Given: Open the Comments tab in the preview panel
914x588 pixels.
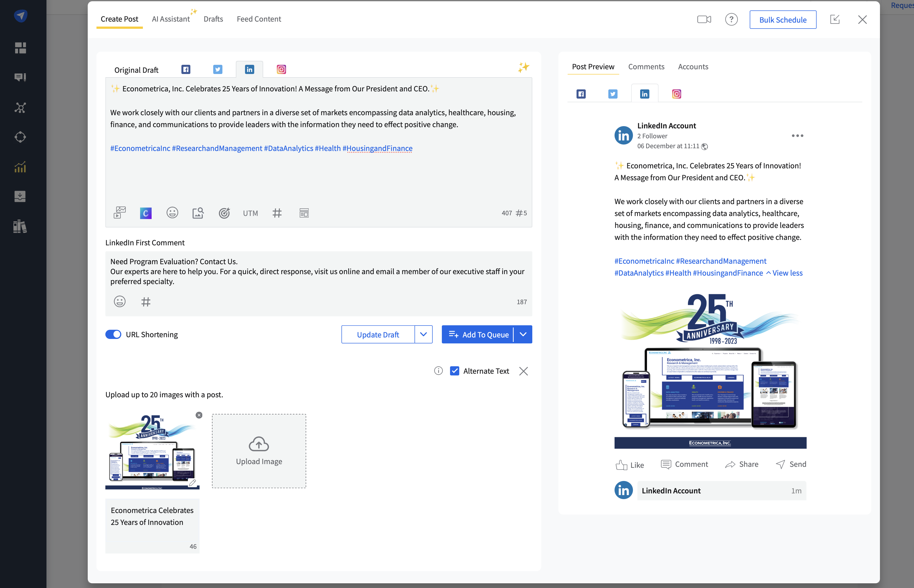Looking at the screenshot, I should (x=646, y=67).
